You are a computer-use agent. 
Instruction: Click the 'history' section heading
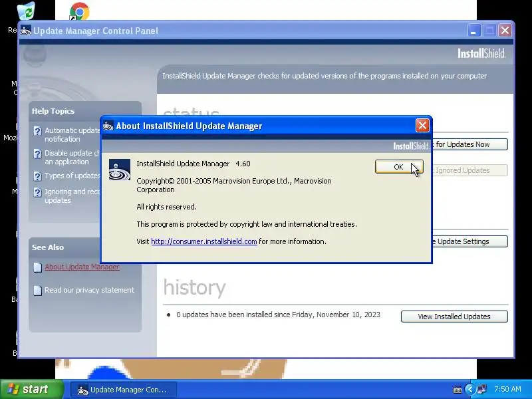(x=194, y=288)
